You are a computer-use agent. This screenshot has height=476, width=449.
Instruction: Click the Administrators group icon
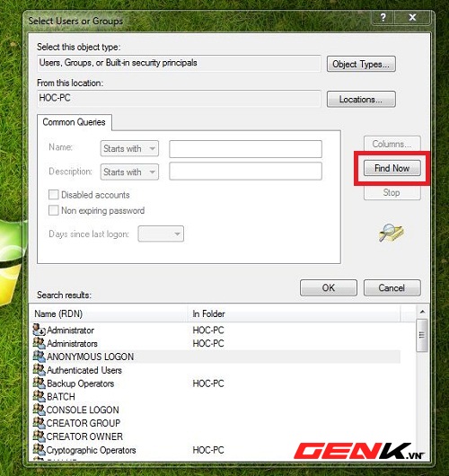click(39, 343)
